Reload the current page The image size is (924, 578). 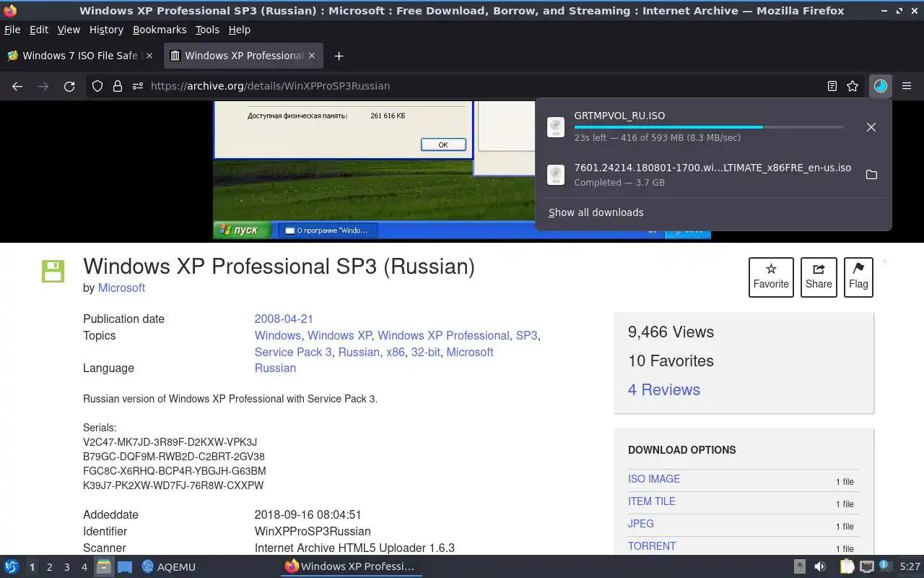click(69, 86)
